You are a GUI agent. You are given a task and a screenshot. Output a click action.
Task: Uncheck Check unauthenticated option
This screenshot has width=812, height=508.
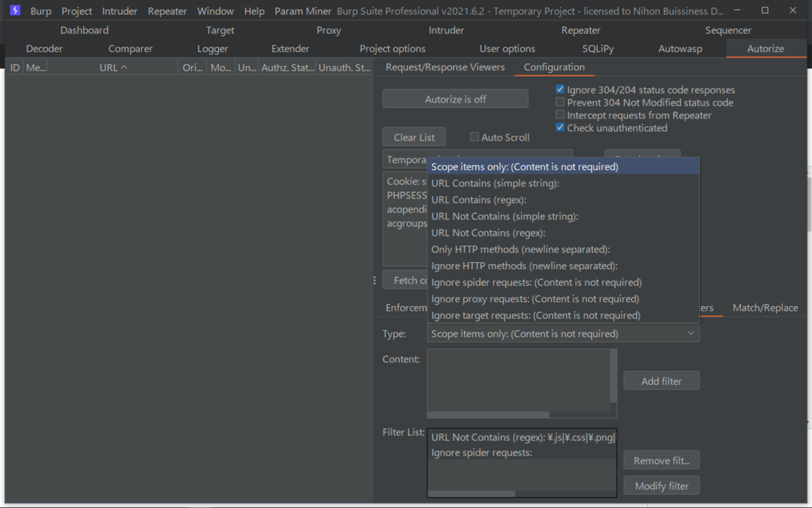560,127
